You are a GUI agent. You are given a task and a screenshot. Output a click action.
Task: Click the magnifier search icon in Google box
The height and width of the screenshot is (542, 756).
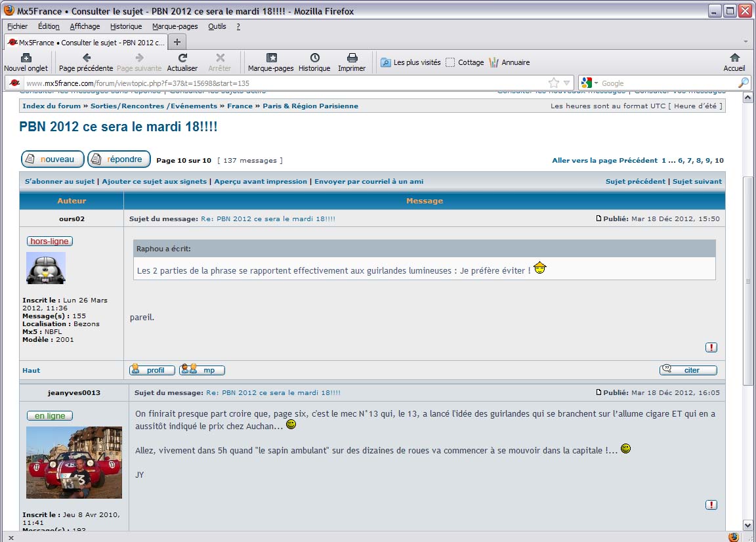pos(744,83)
